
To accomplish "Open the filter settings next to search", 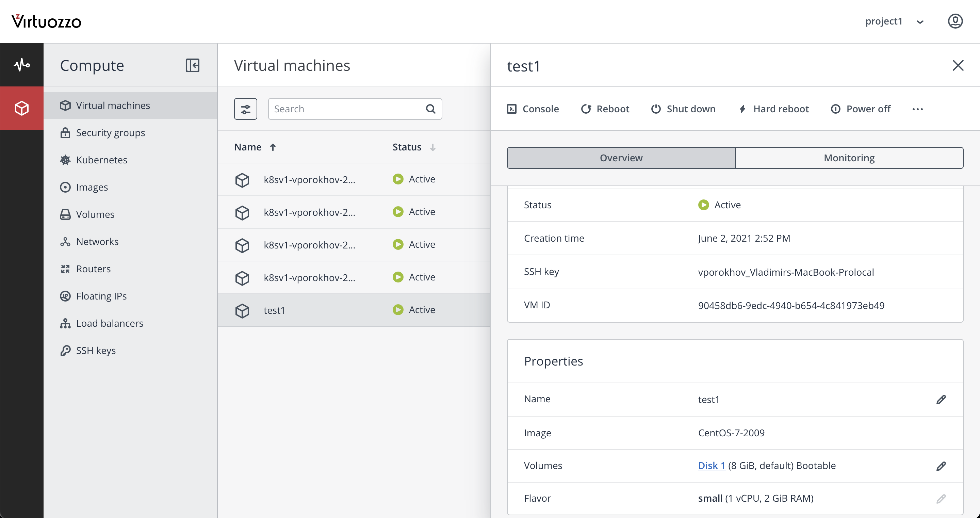I will (245, 109).
